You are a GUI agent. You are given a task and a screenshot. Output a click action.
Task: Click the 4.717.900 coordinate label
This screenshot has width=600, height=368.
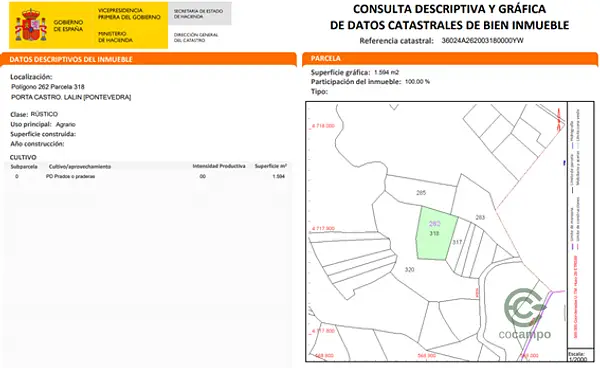tap(322, 228)
